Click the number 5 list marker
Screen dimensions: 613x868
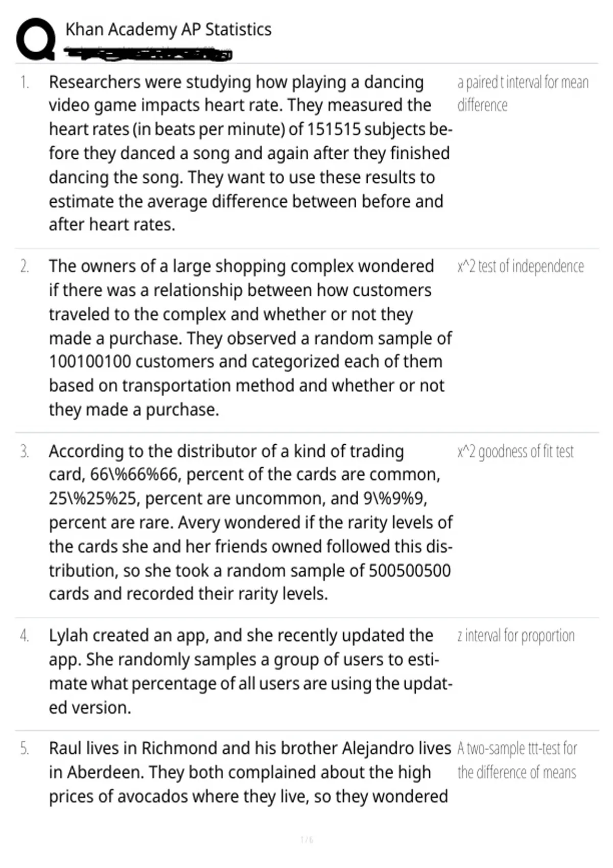click(x=25, y=749)
